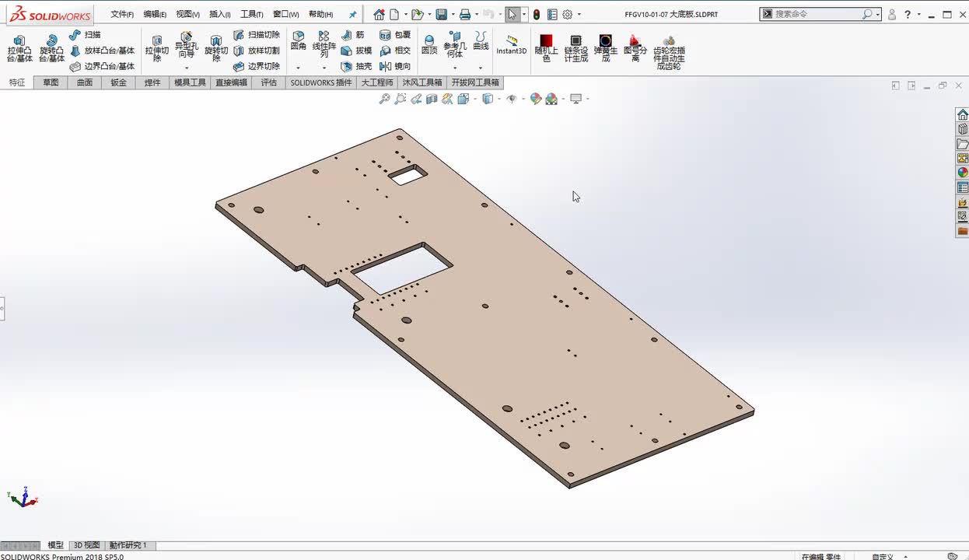Open the 参考几何体 reference geometry tool

455,45
